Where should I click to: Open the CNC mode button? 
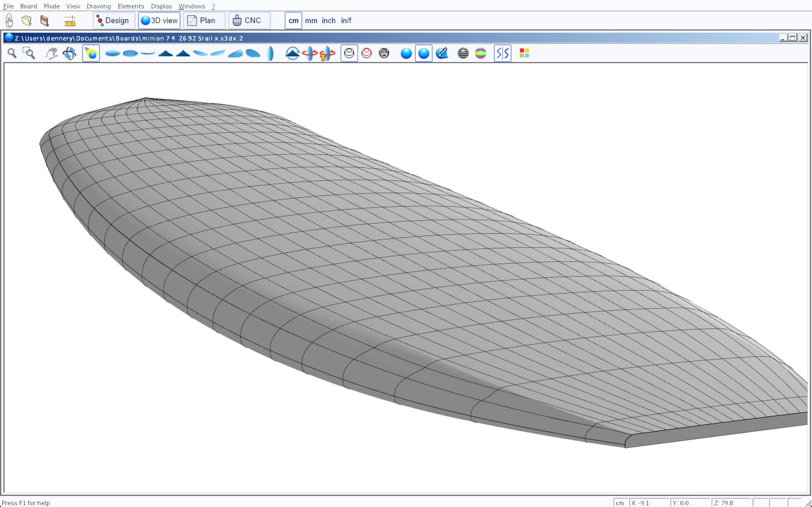tap(249, 21)
